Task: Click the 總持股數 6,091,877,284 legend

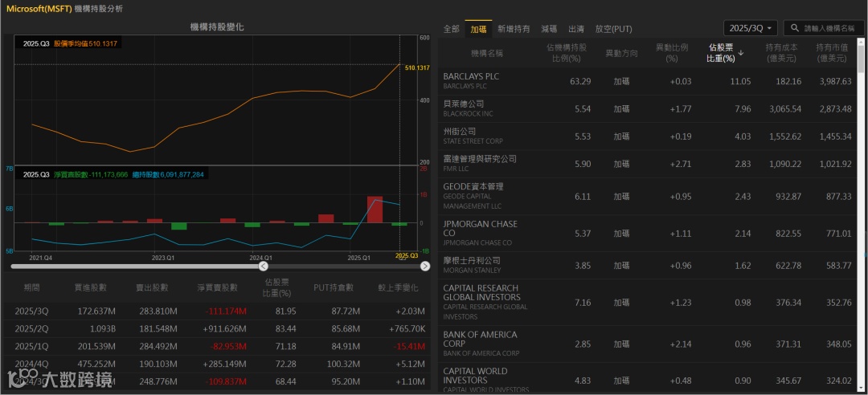Action: click(x=168, y=175)
